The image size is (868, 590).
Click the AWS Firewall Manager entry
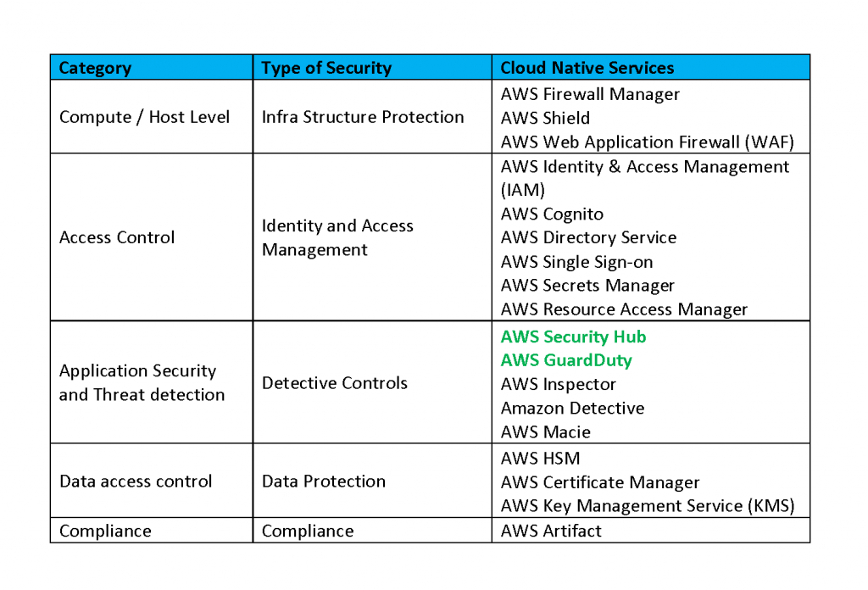(x=590, y=94)
